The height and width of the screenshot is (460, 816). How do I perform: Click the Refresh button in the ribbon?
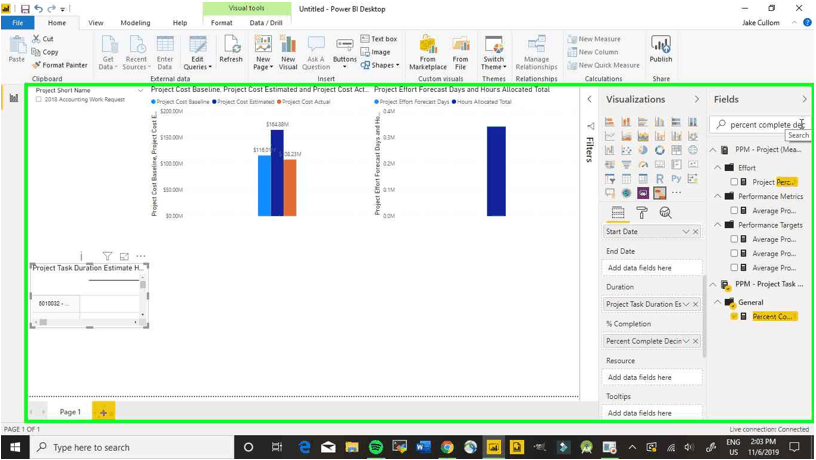231,50
